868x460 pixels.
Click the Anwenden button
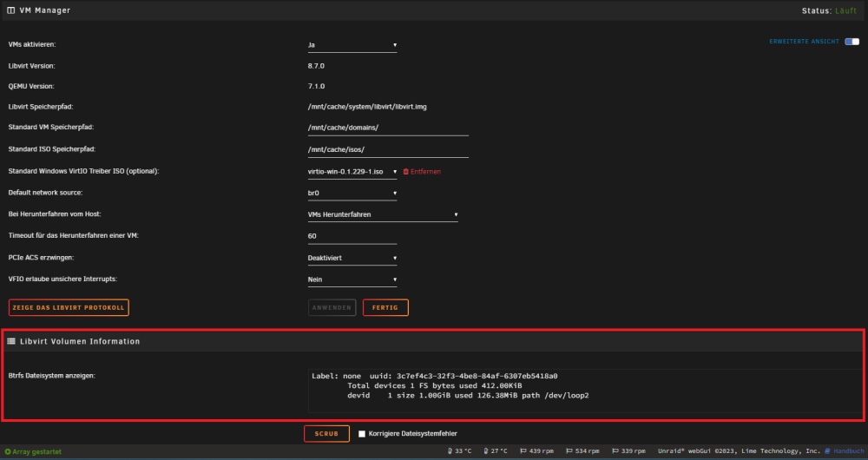(x=332, y=308)
